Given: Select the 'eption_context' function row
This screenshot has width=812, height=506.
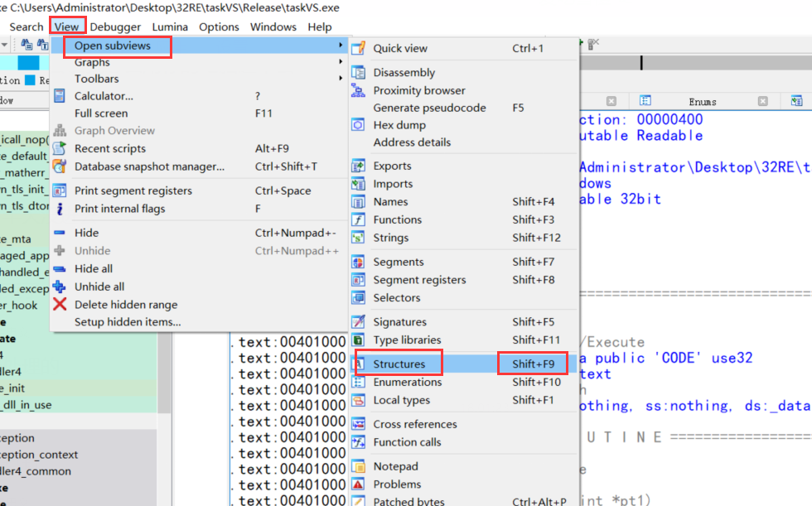Looking at the screenshot, I should pyautogui.click(x=78, y=455).
